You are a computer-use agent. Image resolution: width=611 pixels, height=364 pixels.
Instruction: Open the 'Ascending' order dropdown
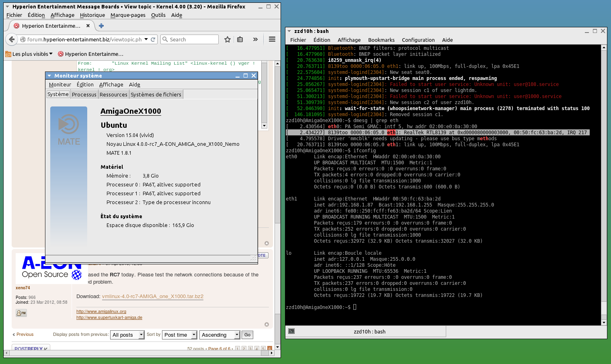[x=219, y=335]
